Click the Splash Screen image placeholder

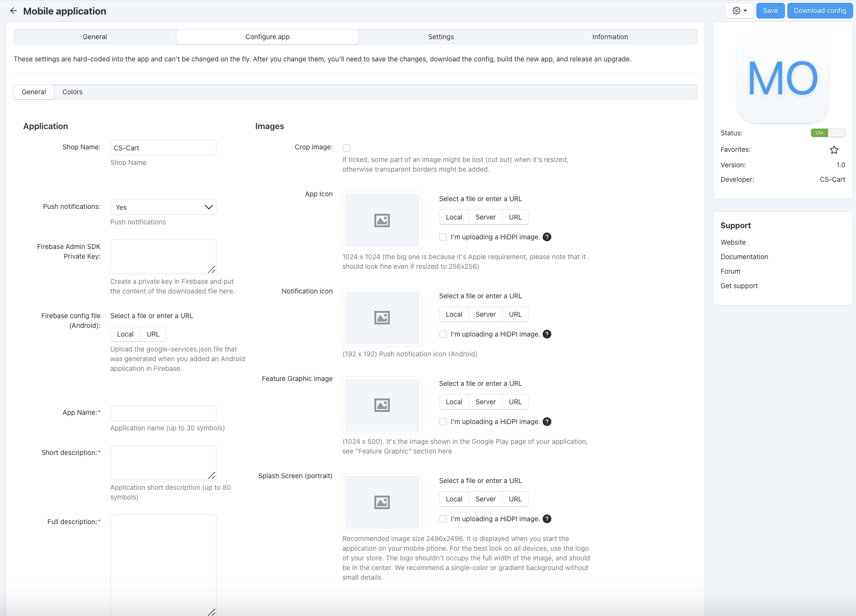tap(382, 502)
